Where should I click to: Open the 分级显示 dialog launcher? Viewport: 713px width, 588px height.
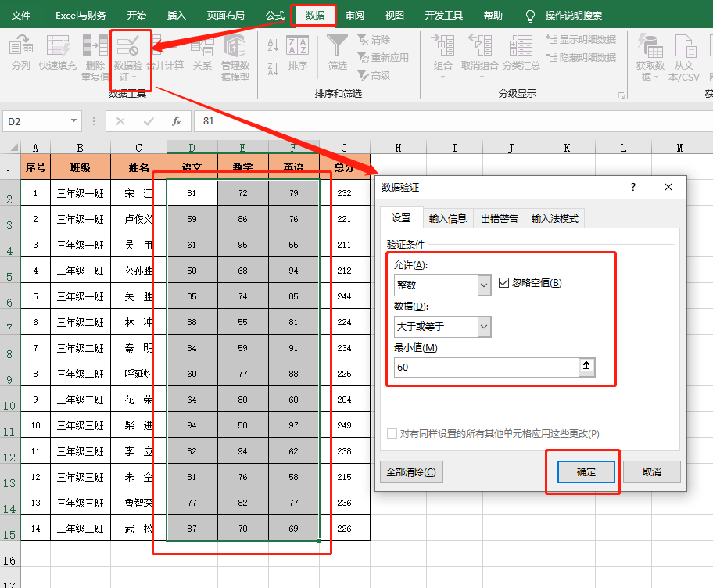[x=622, y=95]
